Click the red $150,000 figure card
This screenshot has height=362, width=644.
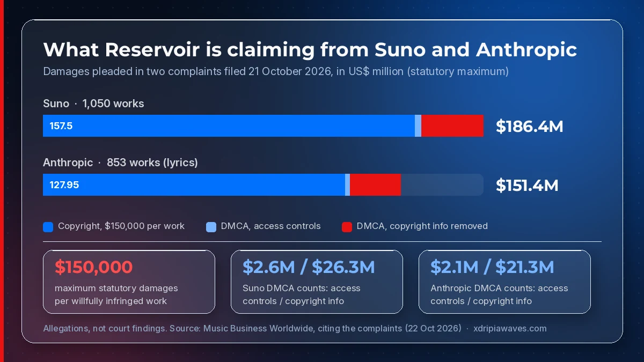click(129, 282)
